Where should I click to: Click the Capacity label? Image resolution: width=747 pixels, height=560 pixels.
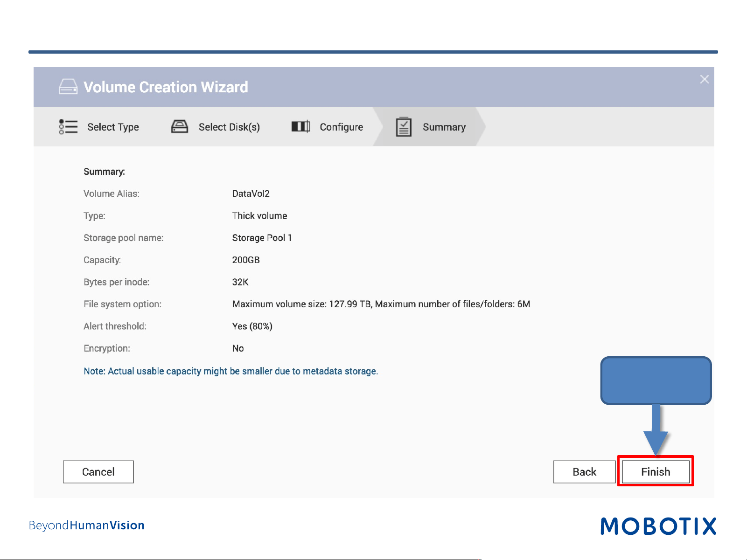tap(102, 260)
